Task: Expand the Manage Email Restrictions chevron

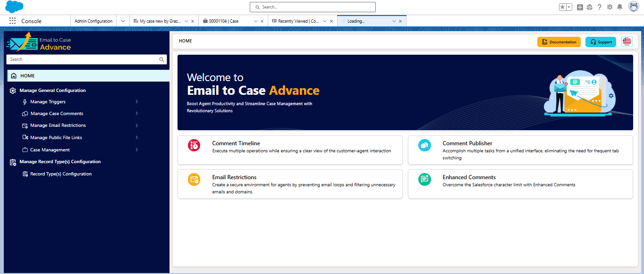Action: (136, 125)
